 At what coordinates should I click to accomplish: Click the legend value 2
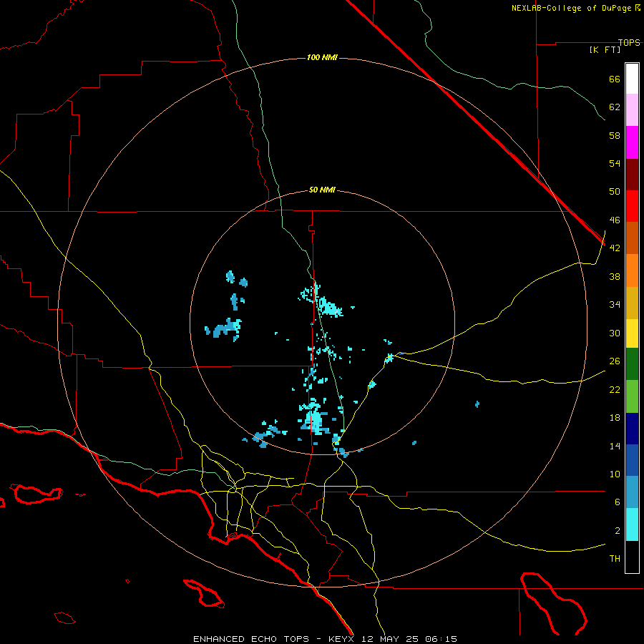point(618,531)
